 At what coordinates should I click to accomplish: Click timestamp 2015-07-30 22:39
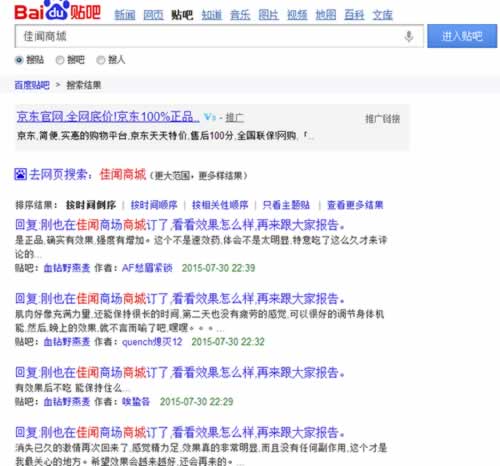click(x=218, y=268)
